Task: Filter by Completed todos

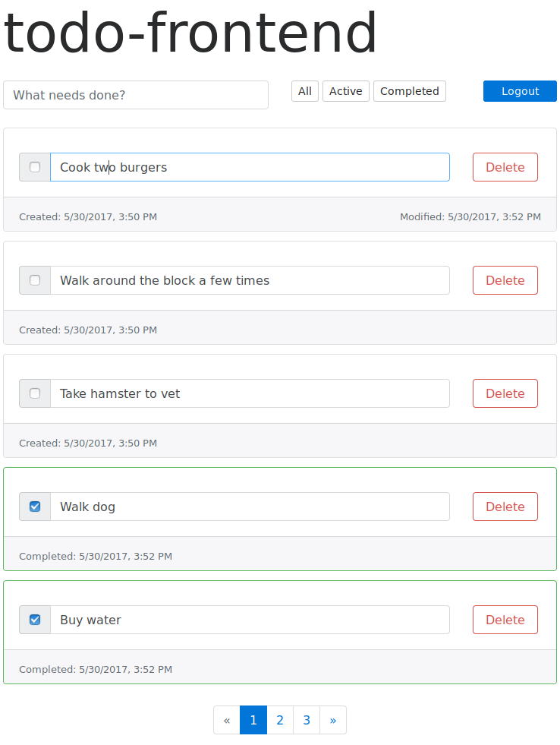Action: pos(410,91)
